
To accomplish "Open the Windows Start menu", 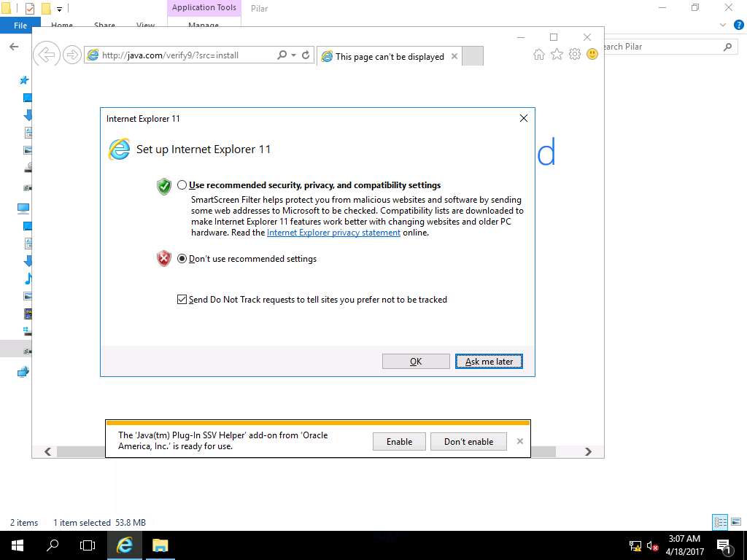I will pyautogui.click(x=18, y=545).
